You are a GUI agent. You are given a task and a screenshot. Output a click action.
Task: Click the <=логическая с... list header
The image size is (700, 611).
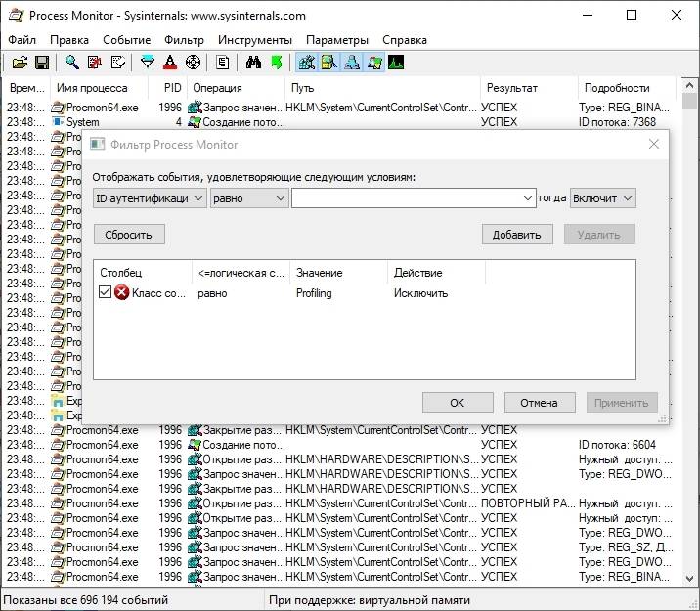coord(241,272)
